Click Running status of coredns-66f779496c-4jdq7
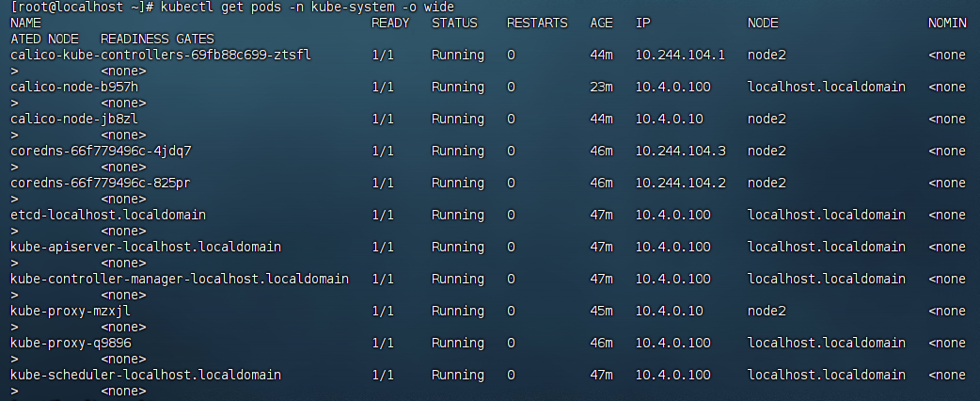Image resolution: width=980 pixels, height=401 pixels. (x=457, y=151)
